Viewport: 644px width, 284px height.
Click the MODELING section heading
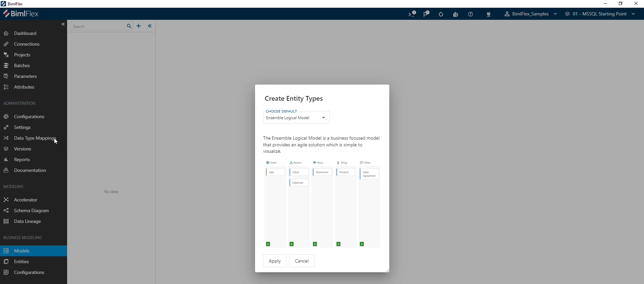pos(13,186)
